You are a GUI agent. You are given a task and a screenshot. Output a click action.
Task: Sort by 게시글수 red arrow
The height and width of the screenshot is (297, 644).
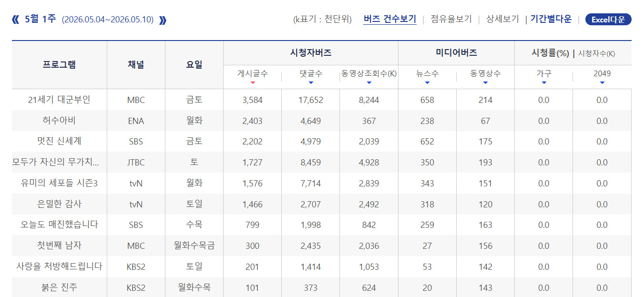coord(253,83)
